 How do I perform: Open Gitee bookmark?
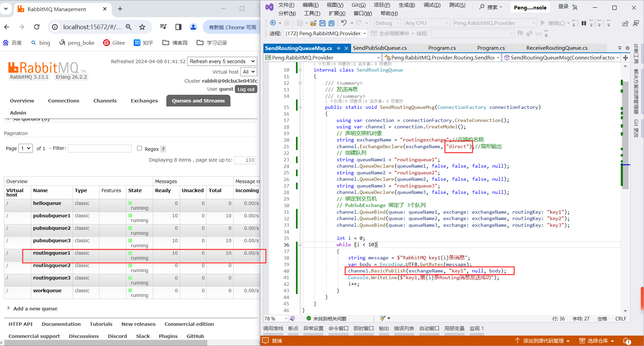(x=114, y=43)
